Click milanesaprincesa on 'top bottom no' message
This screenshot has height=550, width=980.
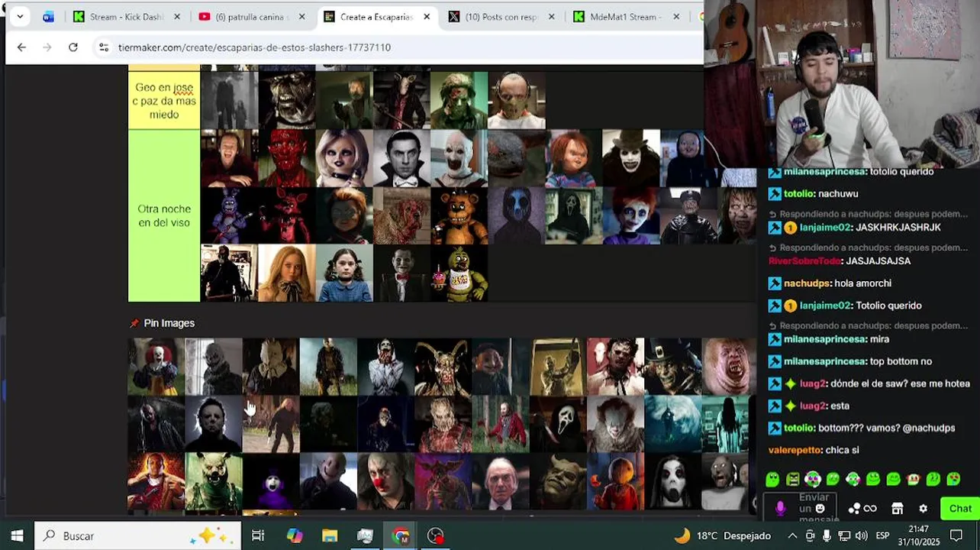pyautogui.click(x=825, y=361)
